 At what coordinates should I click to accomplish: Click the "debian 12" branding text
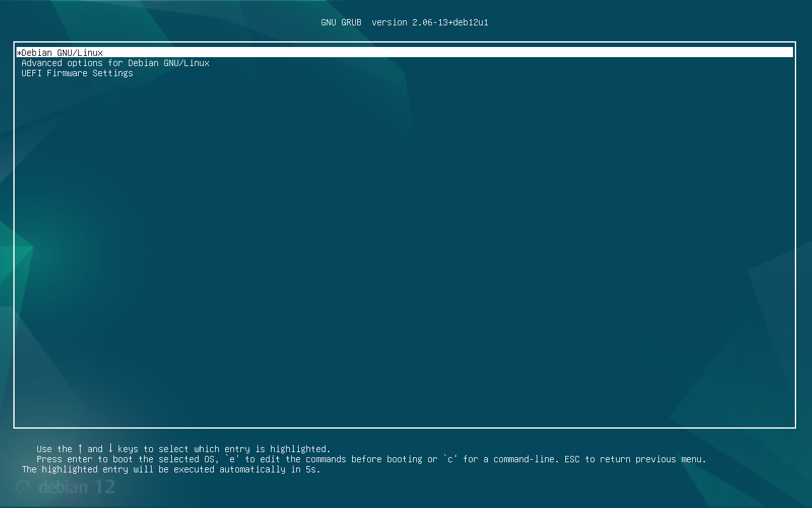[76, 488]
